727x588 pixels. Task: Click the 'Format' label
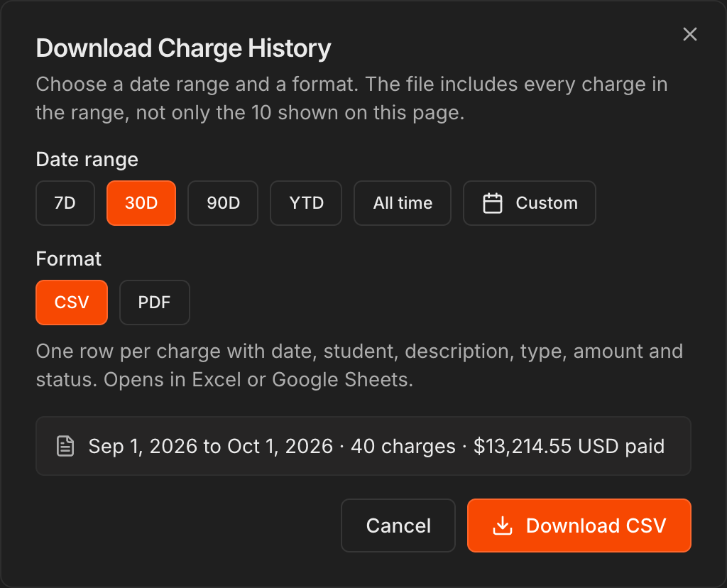(x=69, y=258)
